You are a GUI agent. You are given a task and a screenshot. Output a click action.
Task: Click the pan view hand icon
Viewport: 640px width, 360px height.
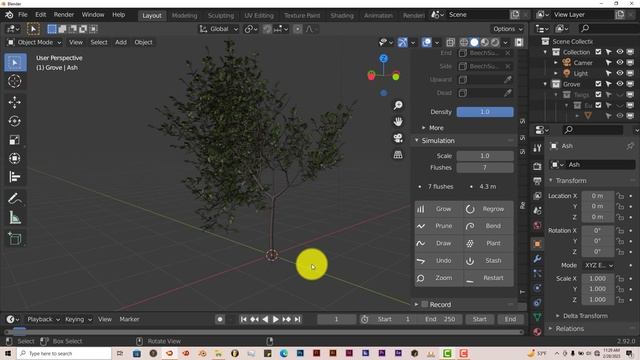[x=398, y=122]
